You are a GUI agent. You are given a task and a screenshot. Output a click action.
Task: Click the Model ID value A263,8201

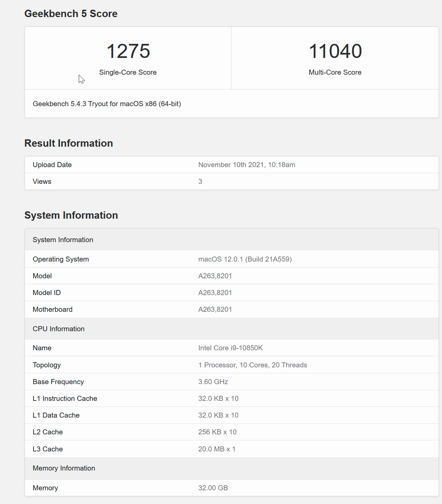[215, 293]
